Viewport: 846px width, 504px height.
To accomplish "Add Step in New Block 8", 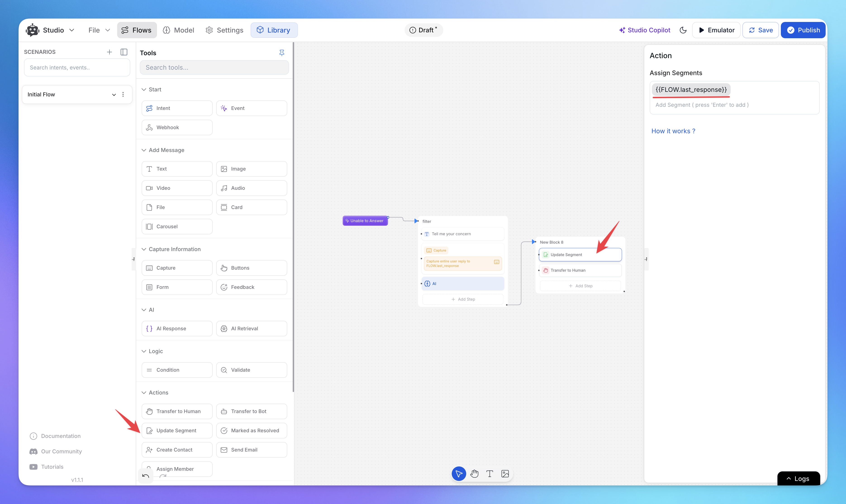I will tap(580, 286).
